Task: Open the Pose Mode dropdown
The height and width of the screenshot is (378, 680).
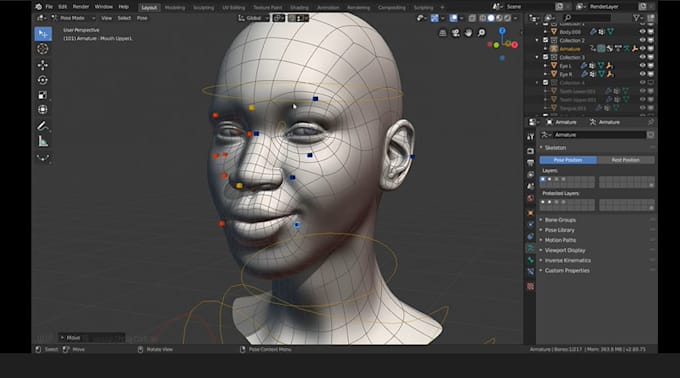Action: tap(74, 18)
